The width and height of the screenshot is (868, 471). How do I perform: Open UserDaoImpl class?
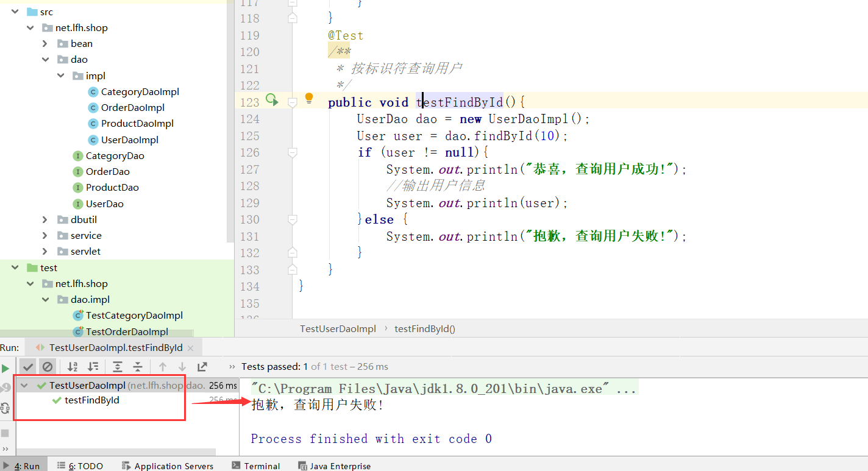[x=130, y=140]
